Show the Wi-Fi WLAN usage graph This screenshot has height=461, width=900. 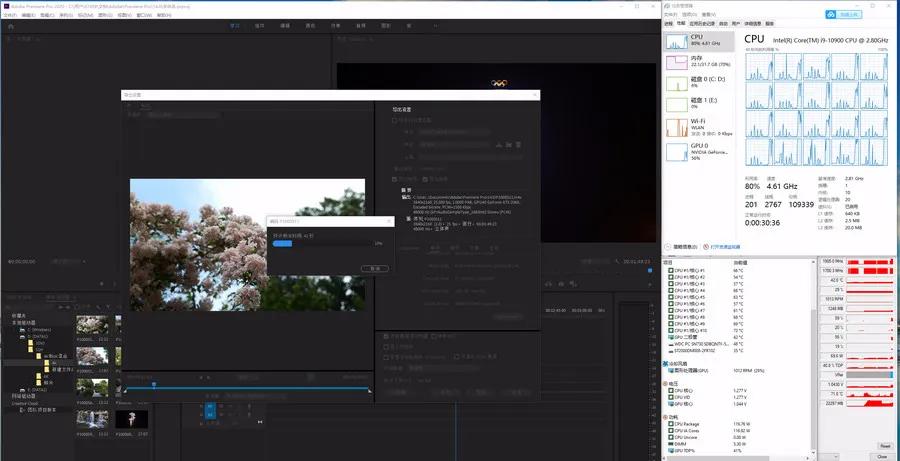700,127
